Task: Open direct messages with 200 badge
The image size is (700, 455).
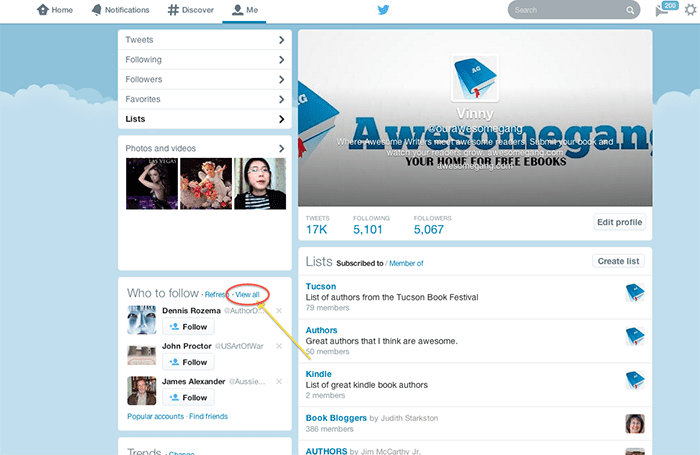Action: tap(666, 9)
